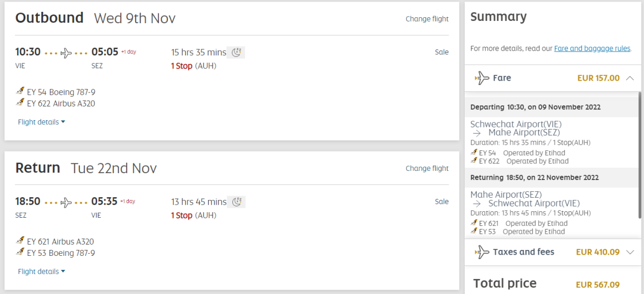Viewport: 644px width, 294px height.
Task: Click the outbound 1 Stop label
Action: (181, 66)
